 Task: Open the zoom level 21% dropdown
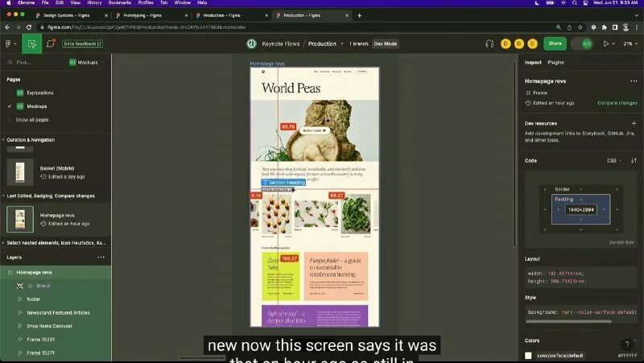click(x=630, y=43)
